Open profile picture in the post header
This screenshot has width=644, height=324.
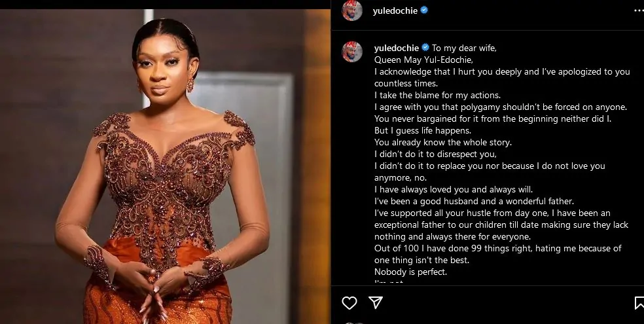tap(352, 10)
